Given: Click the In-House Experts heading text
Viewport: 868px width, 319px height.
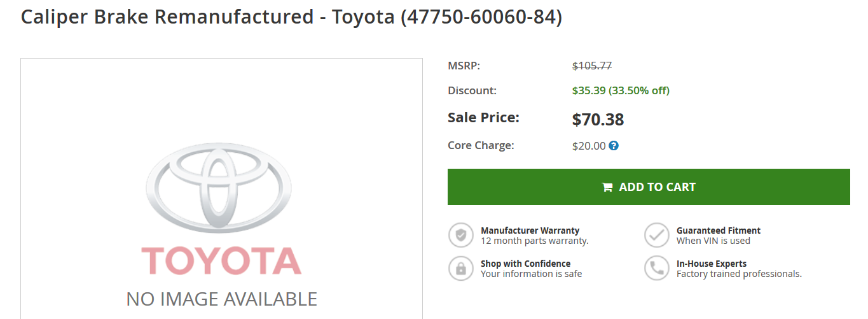Looking at the screenshot, I should (x=712, y=264).
